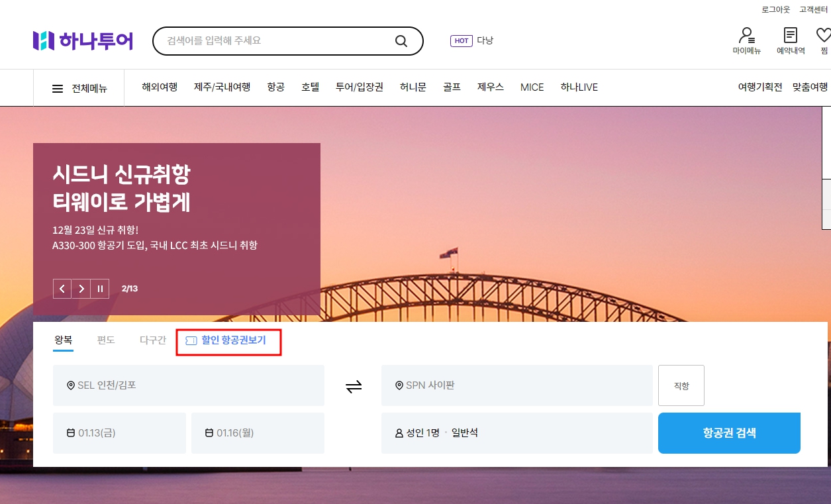831x504 pixels.
Task: Click the magnifying glass search icon
Action: click(x=401, y=40)
